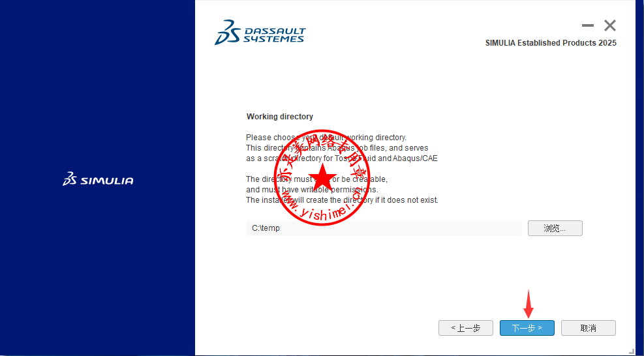Click the line 'The installer will create the directory if it does not exist.'

pos(342,200)
